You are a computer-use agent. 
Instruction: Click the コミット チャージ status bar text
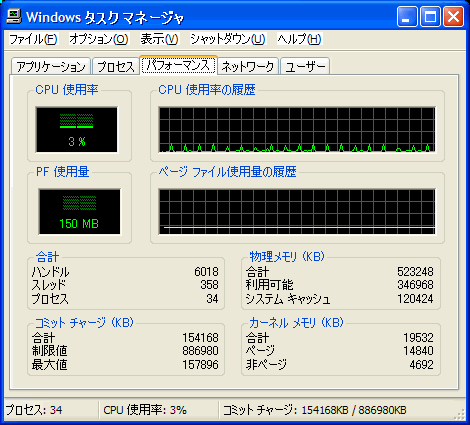pyautogui.click(x=314, y=410)
